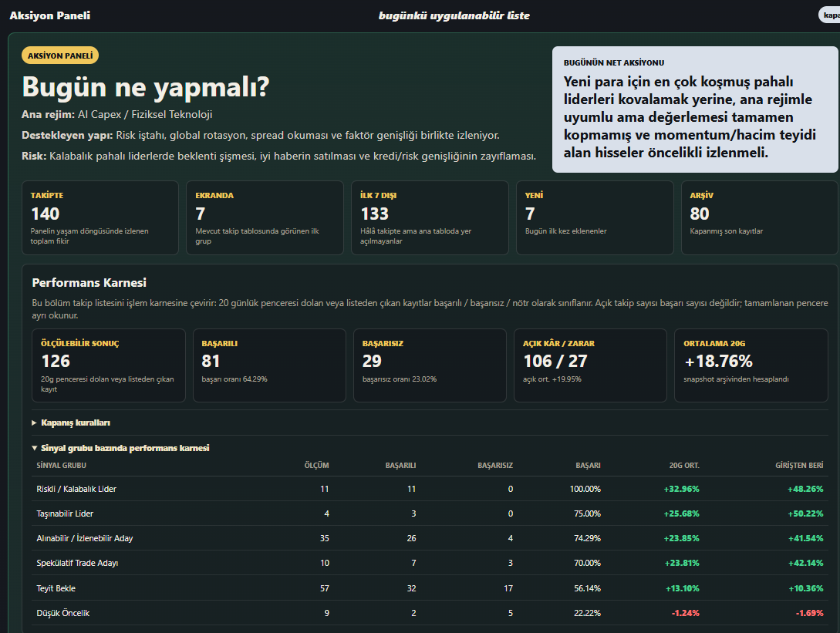The width and height of the screenshot is (840, 633).
Task: Select the 'Riskli / Kalabalık Lider' row label
Action: [76, 489]
